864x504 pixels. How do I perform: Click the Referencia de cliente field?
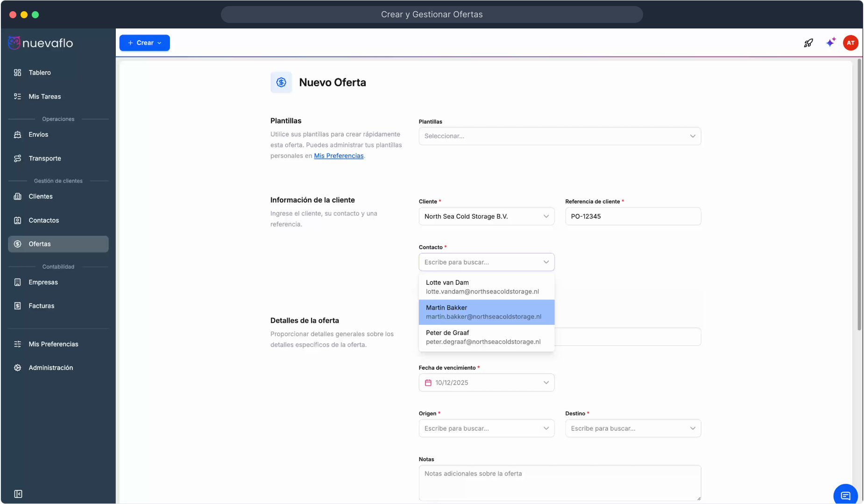(x=632, y=217)
